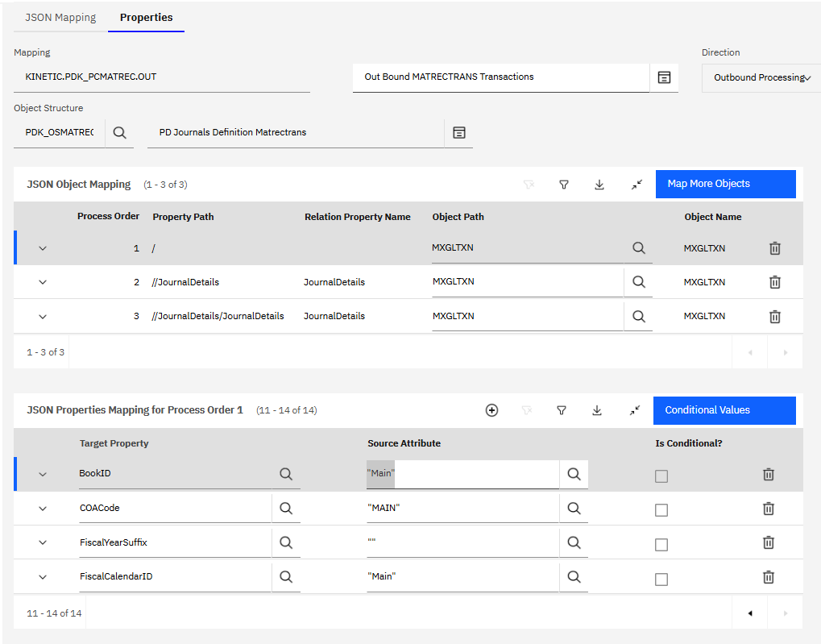Viewport: 821px width, 644px height.
Task: Delete the FiscalCalendarID property row
Action: pos(768,577)
